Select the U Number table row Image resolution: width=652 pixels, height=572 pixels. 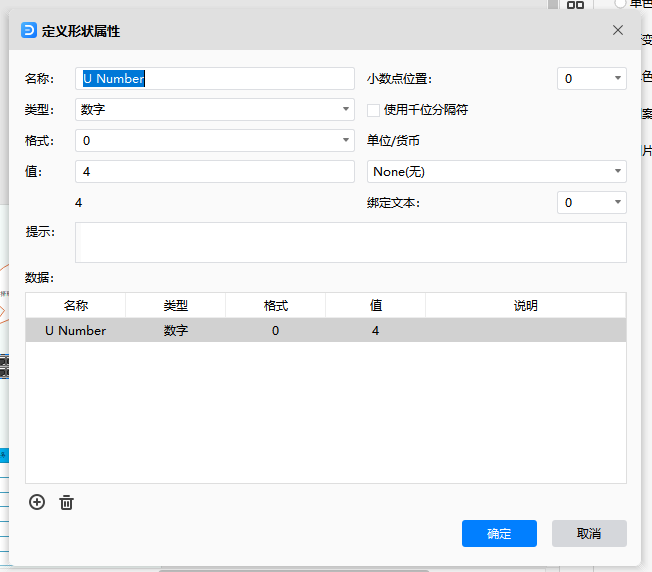point(326,330)
